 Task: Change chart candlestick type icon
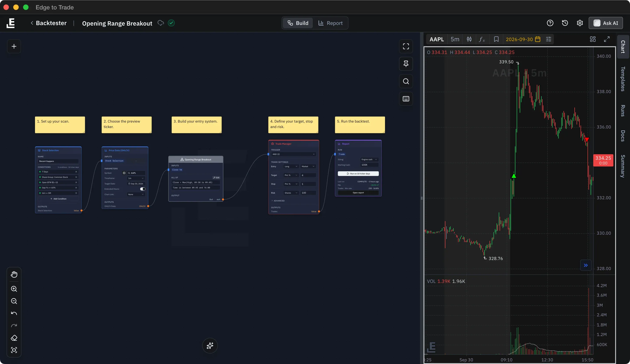pos(469,39)
